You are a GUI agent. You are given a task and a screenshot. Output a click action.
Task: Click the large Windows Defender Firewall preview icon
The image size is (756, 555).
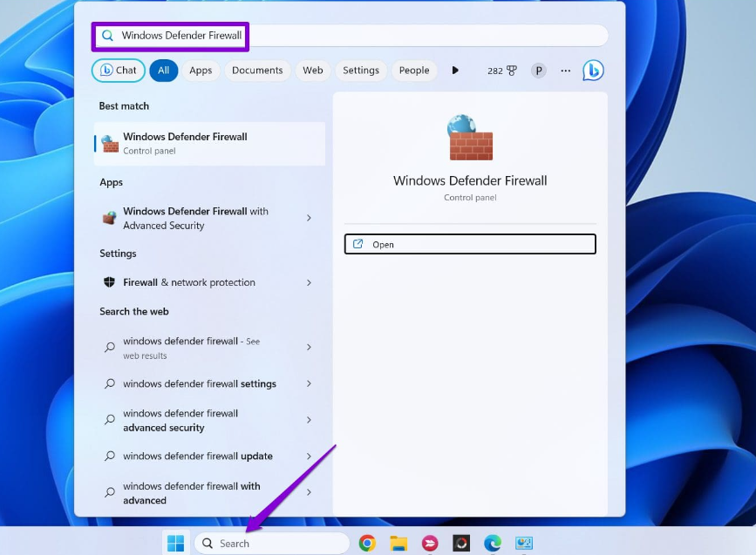470,138
